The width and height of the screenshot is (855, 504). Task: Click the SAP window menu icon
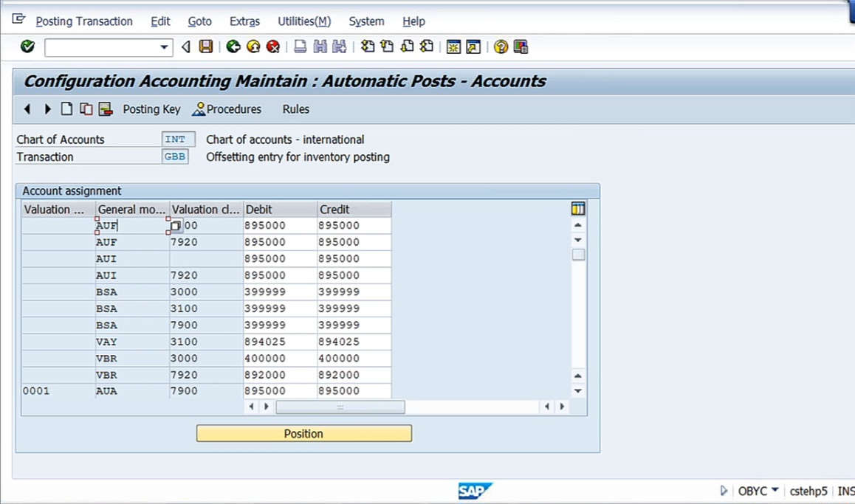[x=18, y=19]
